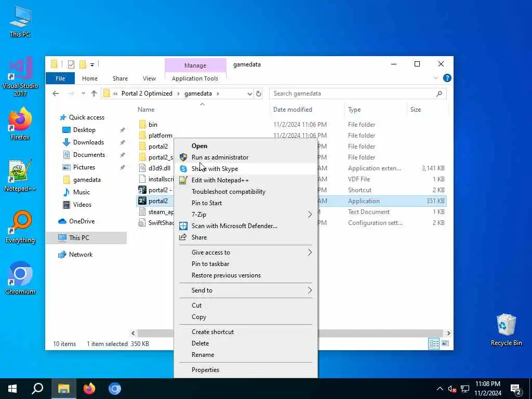Click File Explorer in the taskbar
The width and height of the screenshot is (532, 399).
click(63, 389)
